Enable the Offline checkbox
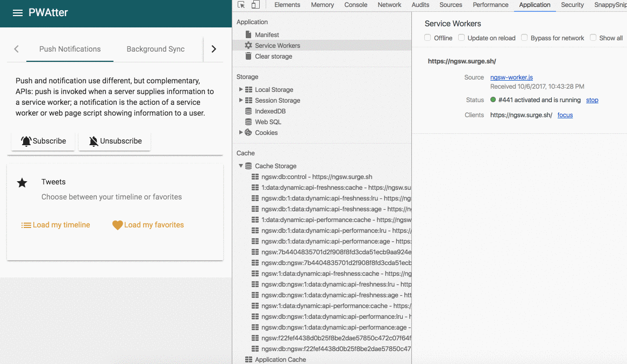627x364 pixels. tap(427, 38)
